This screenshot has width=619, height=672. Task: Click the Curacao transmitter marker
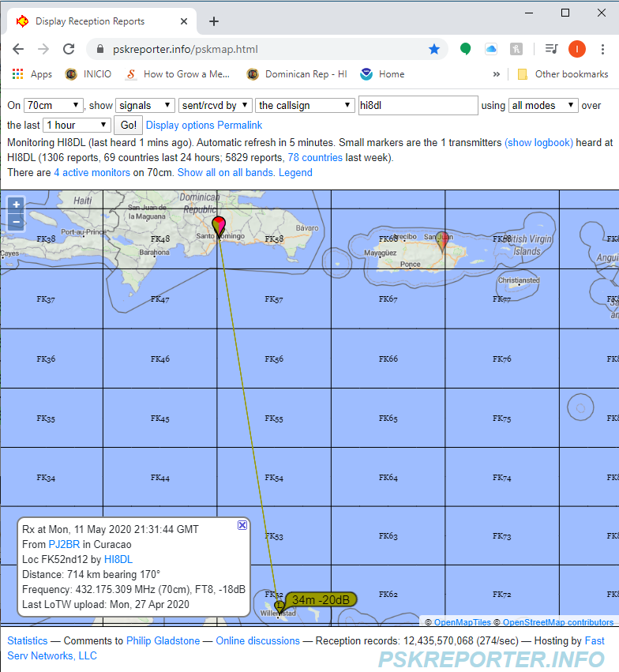point(279,606)
